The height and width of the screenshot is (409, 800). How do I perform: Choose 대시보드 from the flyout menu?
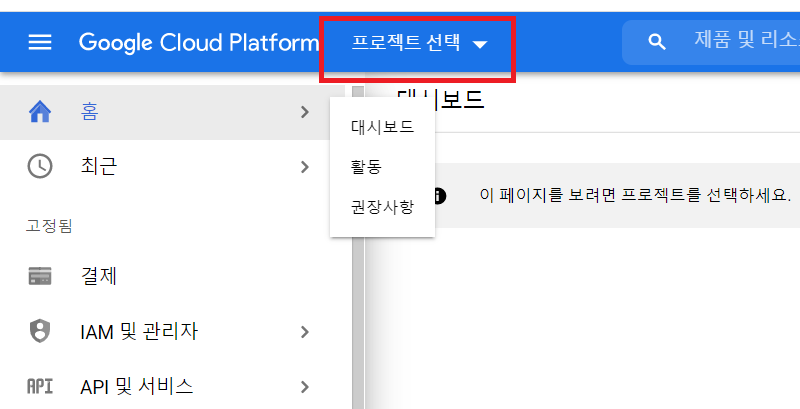pyautogui.click(x=382, y=126)
